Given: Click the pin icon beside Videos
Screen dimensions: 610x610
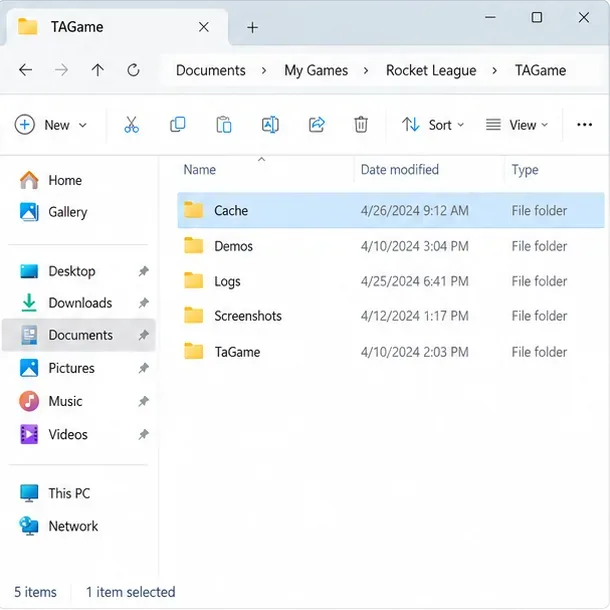Looking at the screenshot, I should [x=144, y=434].
